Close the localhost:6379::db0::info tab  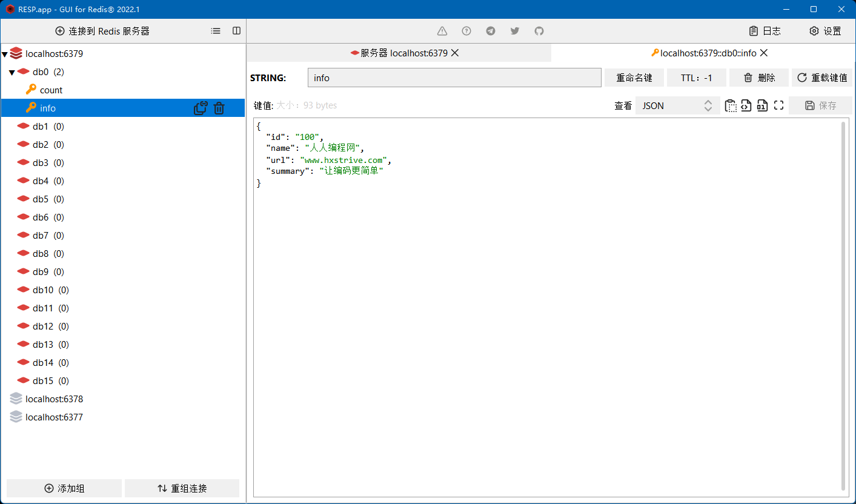click(764, 53)
